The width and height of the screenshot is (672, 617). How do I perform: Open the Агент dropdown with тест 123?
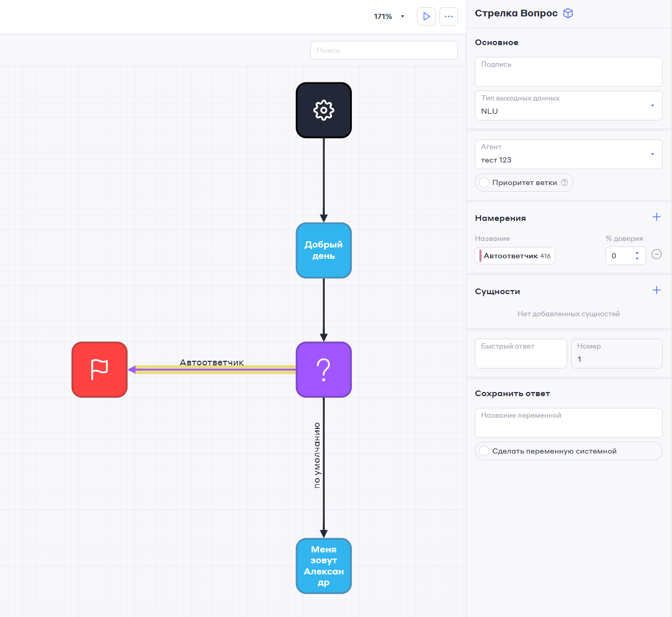(x=569, y=154)
